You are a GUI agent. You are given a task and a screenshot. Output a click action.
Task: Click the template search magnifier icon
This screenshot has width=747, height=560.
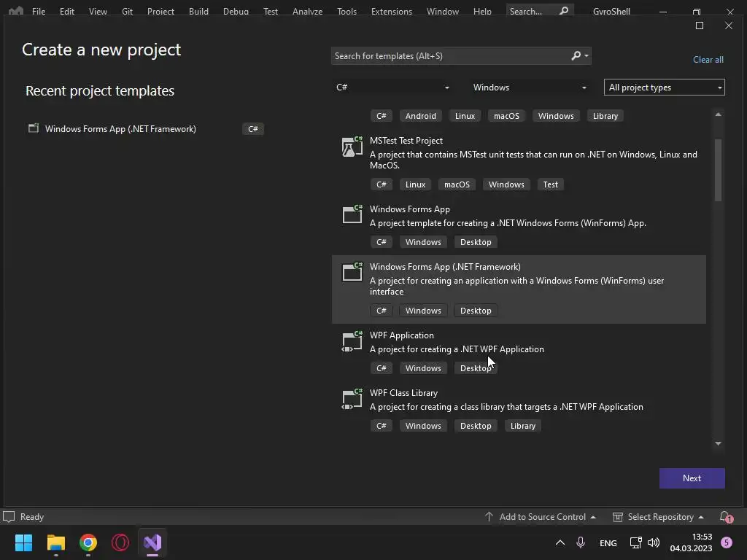[x=576, y=55]
